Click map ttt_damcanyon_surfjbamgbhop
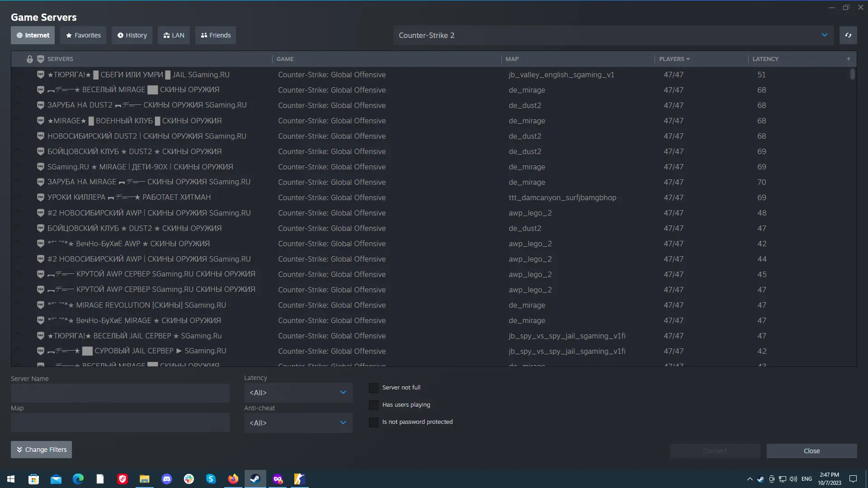This screenshot has width=868, height=488. [562, 197]
